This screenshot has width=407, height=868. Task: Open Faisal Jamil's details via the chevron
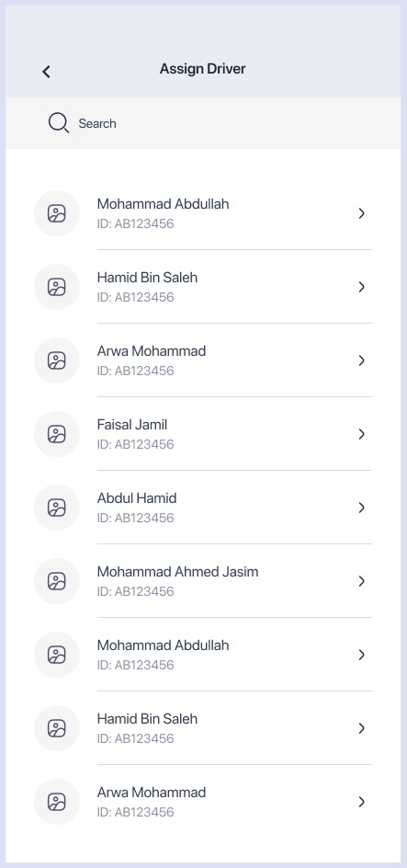(362, 434)
